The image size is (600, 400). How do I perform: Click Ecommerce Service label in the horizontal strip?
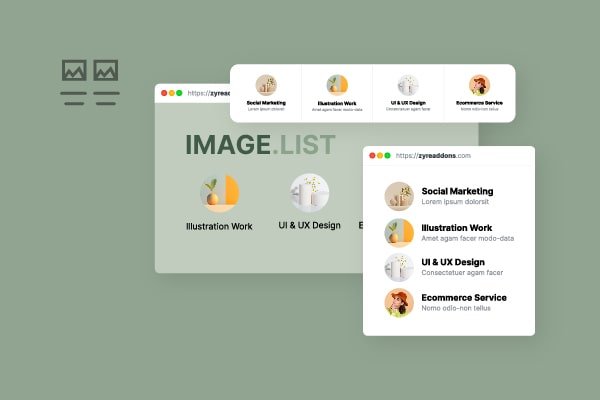click(479, 102)
